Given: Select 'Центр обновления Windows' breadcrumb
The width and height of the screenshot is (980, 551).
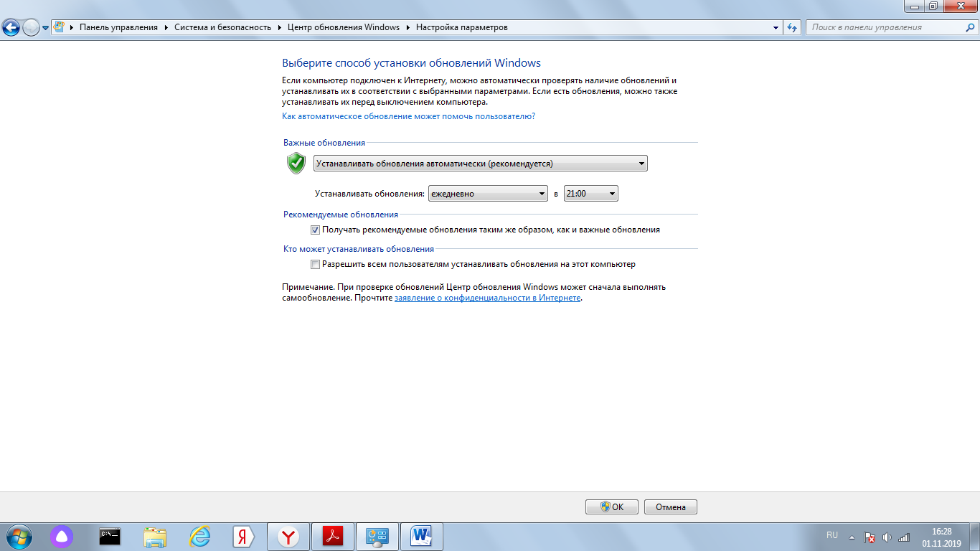Looking at the screenshot, I should click(343, 27).
